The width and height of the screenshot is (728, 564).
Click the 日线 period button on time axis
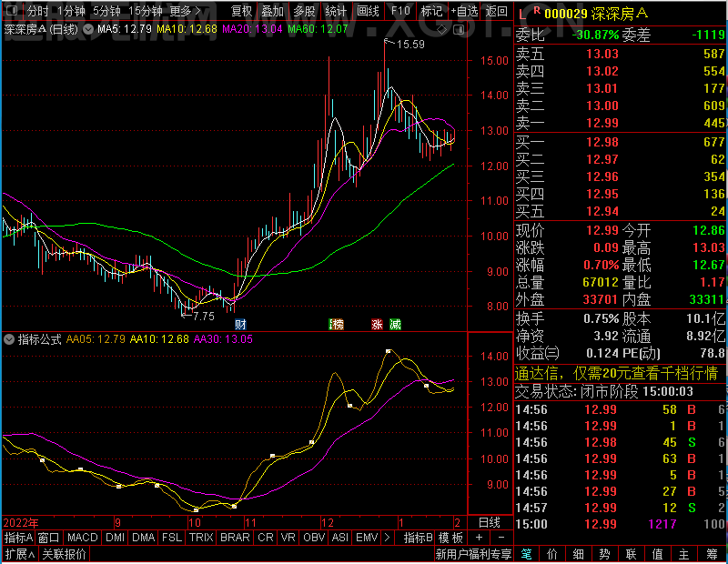click(x=490, y=523)
